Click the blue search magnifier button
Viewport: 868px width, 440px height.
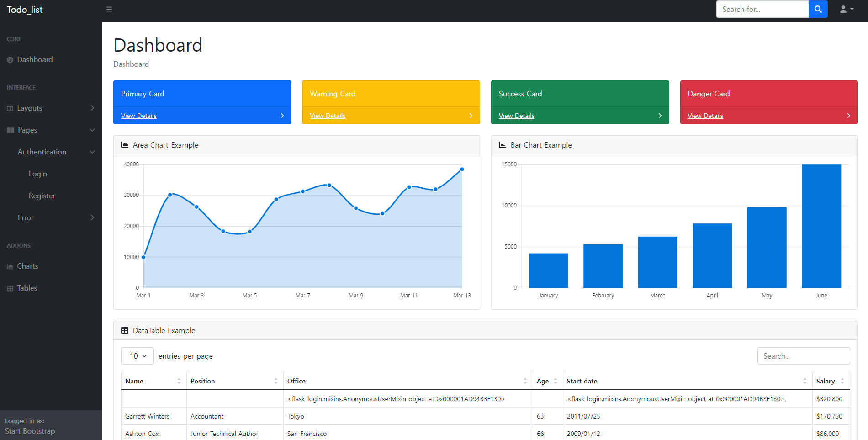coord(818,9)
